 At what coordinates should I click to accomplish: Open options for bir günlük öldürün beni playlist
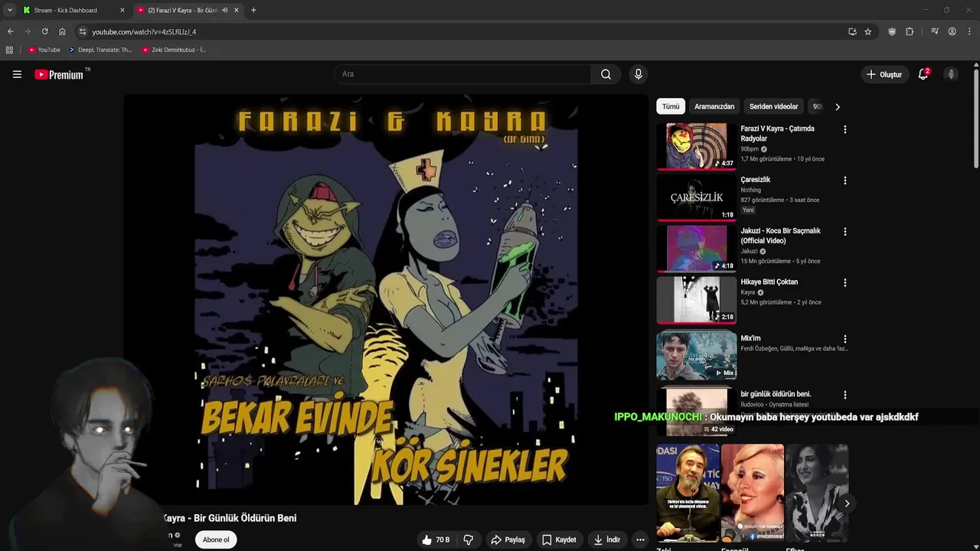coord(845,395)
